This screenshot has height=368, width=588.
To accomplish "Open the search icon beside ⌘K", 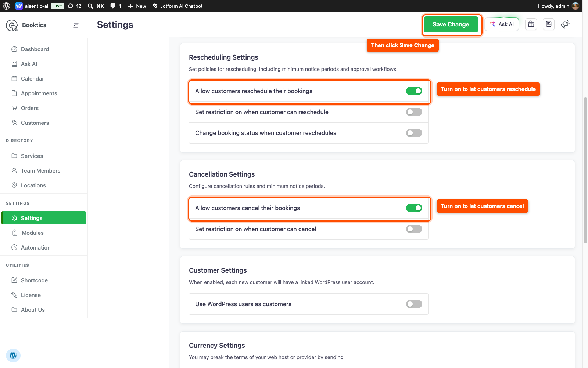I will tap(90, 6).
